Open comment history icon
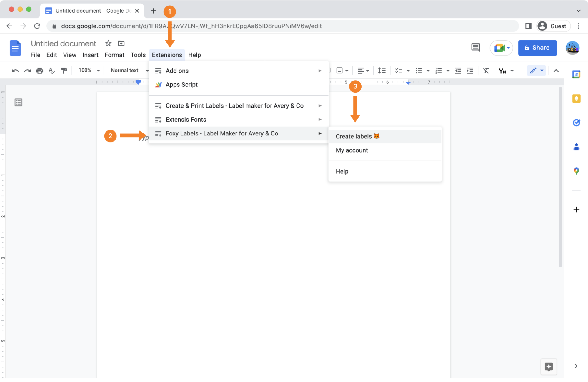Screen dimensions: 588x382 [x=475, y=48]
